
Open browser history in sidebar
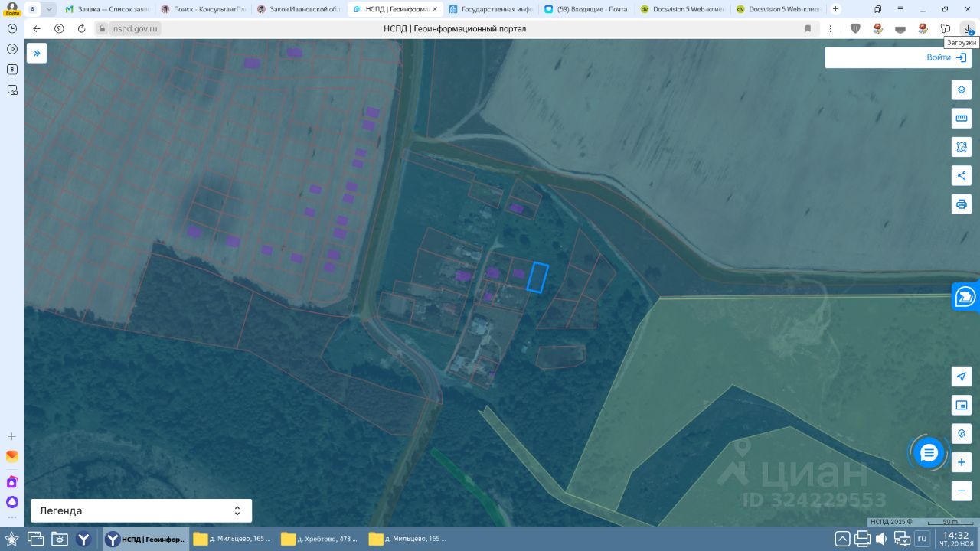click(12, 28)
